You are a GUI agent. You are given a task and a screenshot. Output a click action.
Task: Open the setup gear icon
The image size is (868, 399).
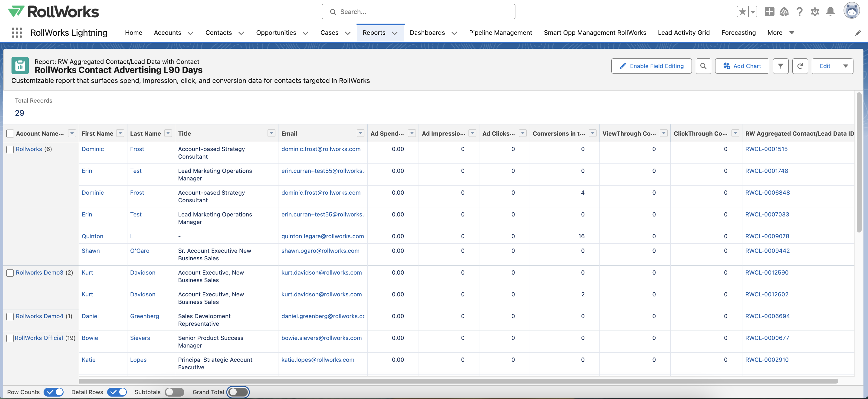point(815,12)
